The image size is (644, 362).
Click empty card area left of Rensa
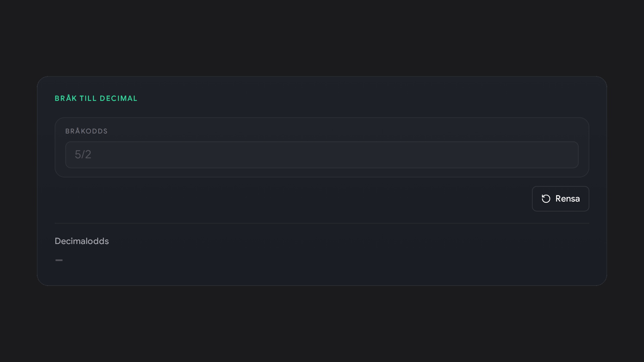coord(292,199)
